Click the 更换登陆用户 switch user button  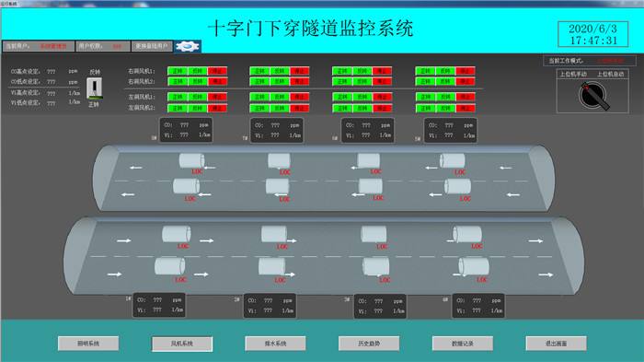pyautogui.click(x=152, y=46)
